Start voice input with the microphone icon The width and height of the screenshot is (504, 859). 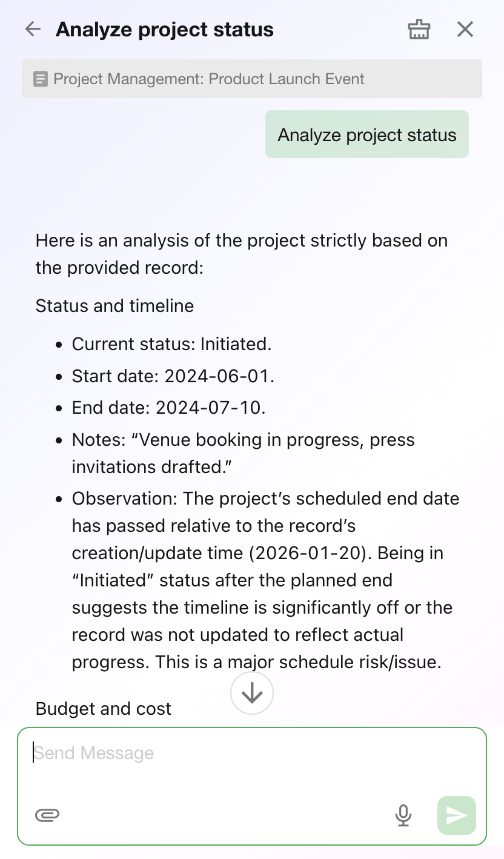tap(403, 815)
